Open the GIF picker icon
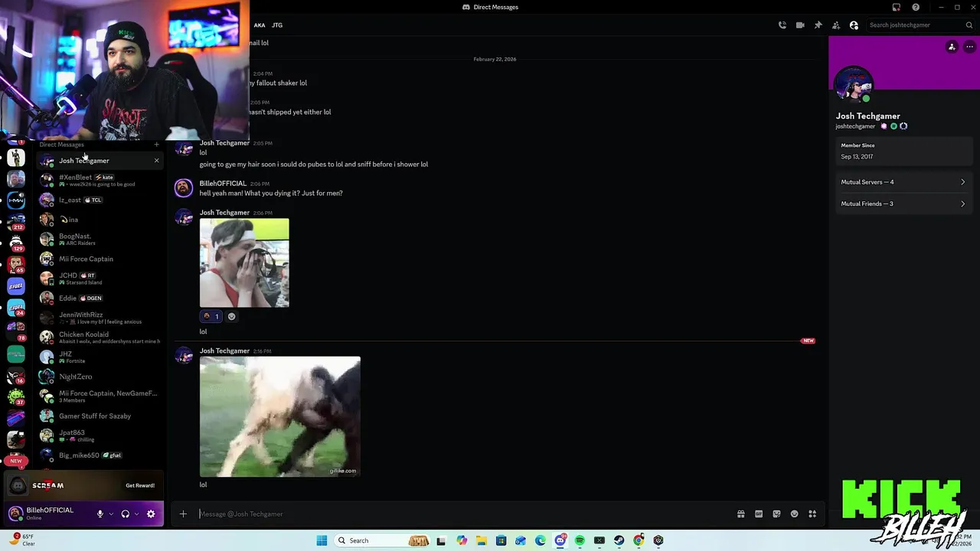 (759, 514)
